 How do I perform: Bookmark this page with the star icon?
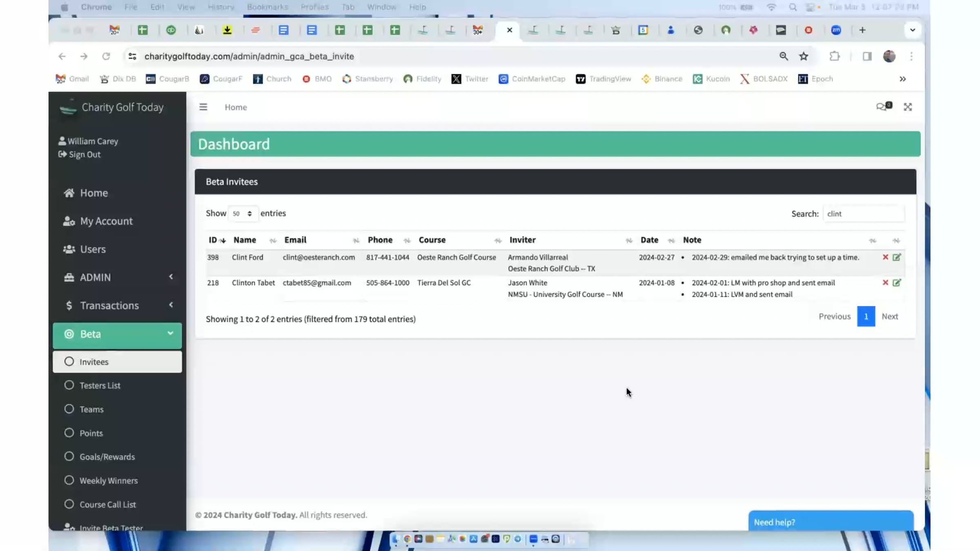pyautogui.click(x=803, y=56)
